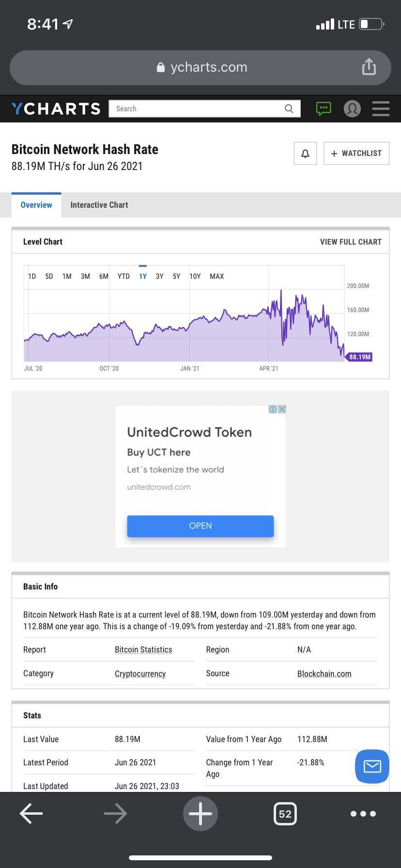
Task: Go back with browser back arrow
Action: (31, 814)
